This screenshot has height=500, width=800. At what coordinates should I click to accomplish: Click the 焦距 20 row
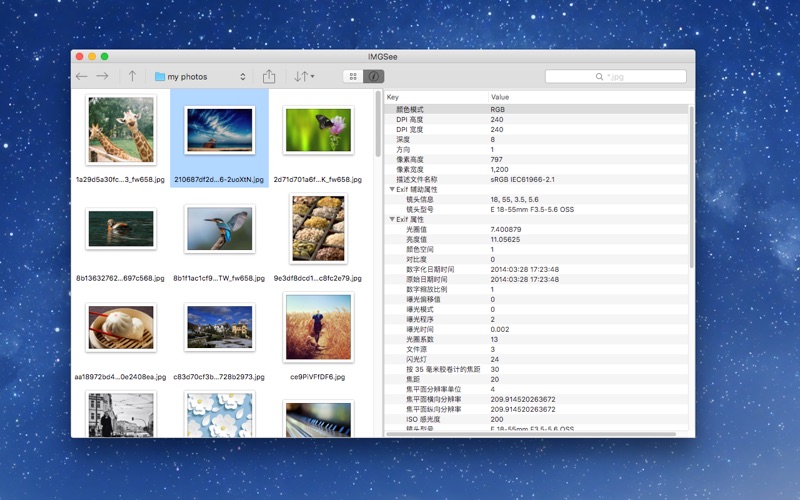point(537,380)
